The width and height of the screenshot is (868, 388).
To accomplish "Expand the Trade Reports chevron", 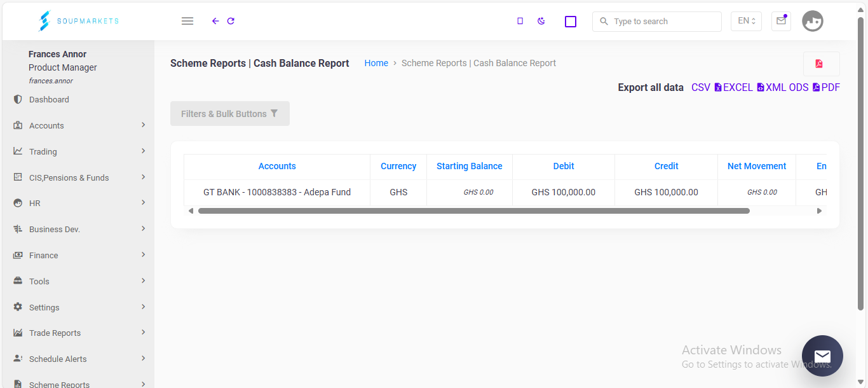I will coord(144,332).
